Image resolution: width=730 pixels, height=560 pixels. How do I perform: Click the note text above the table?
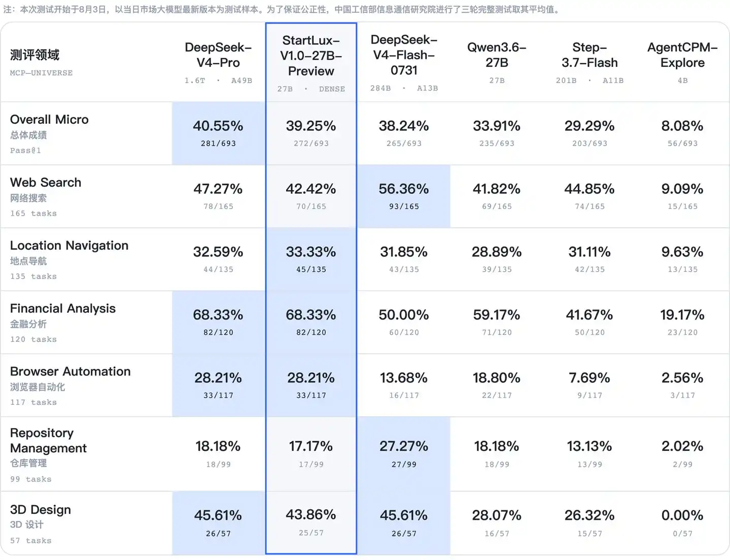tap(282, 10)
